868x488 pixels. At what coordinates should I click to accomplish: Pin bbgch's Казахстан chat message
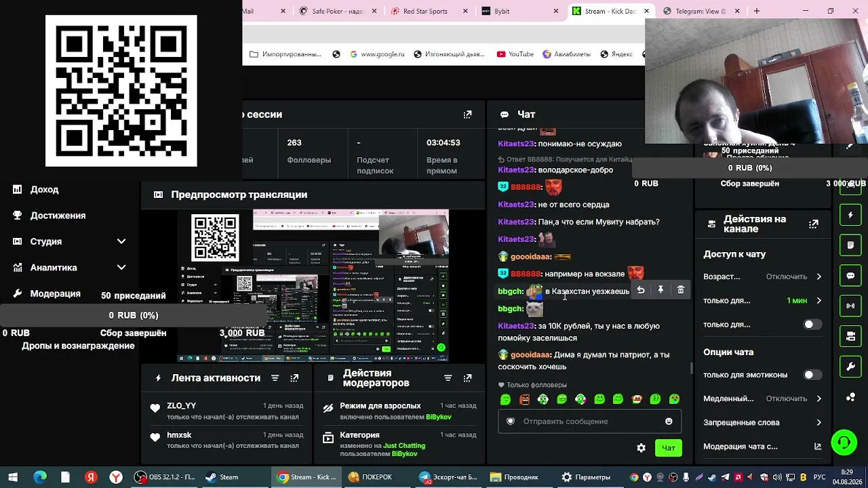[x=660, y=290]
